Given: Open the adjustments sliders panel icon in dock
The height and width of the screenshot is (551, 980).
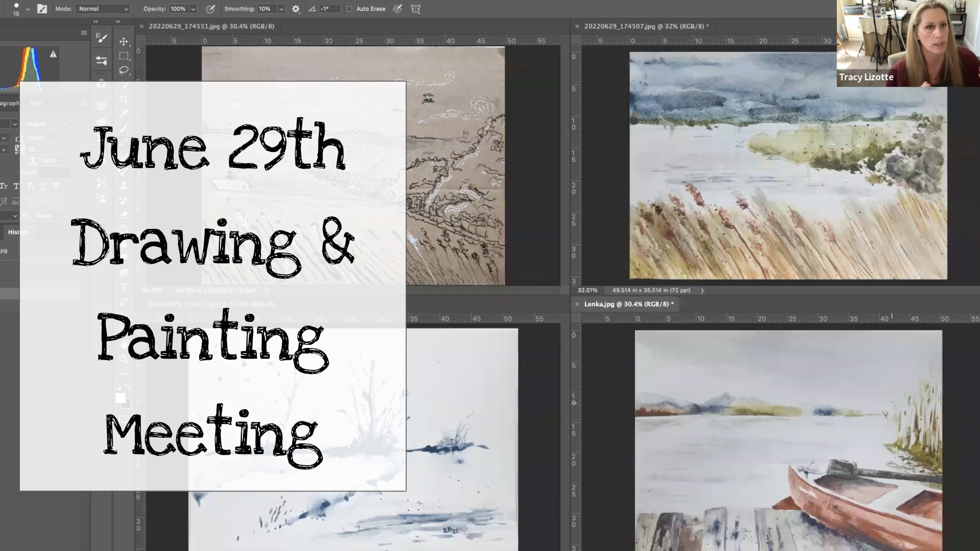Looking at the screenshot, I should pos(102,61).
